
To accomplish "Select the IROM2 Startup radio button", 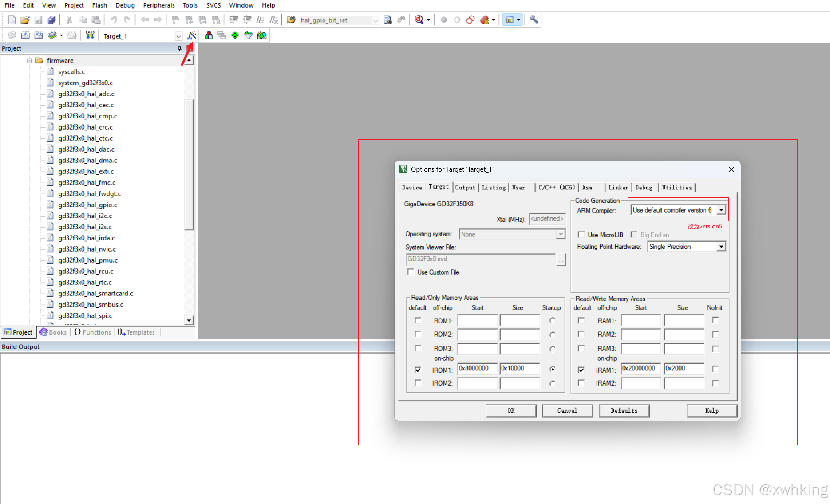I will (552, 383).
